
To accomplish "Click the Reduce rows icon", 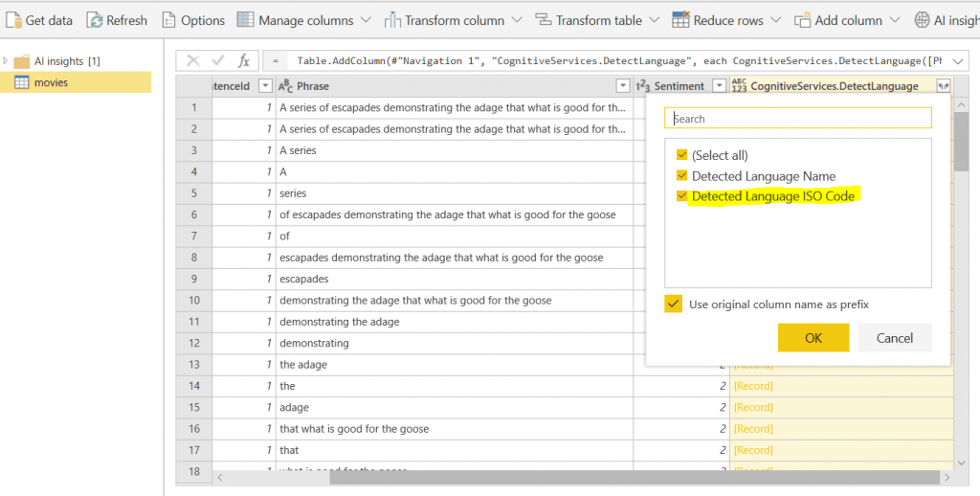I will pos(680,19).
